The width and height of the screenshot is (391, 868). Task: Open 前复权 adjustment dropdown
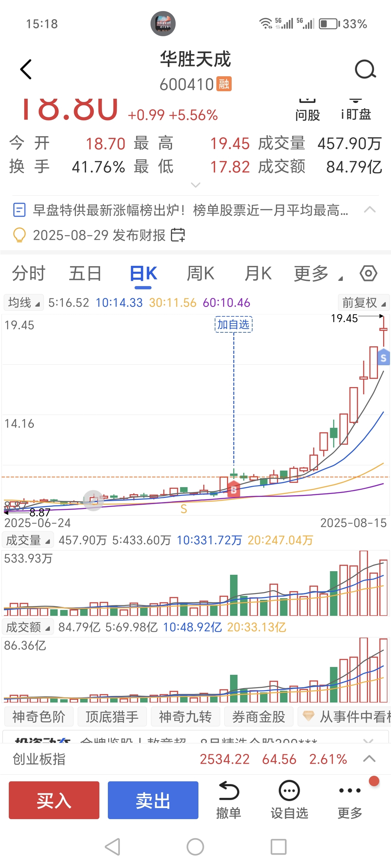pyautogui.click(x=363, y=302)
